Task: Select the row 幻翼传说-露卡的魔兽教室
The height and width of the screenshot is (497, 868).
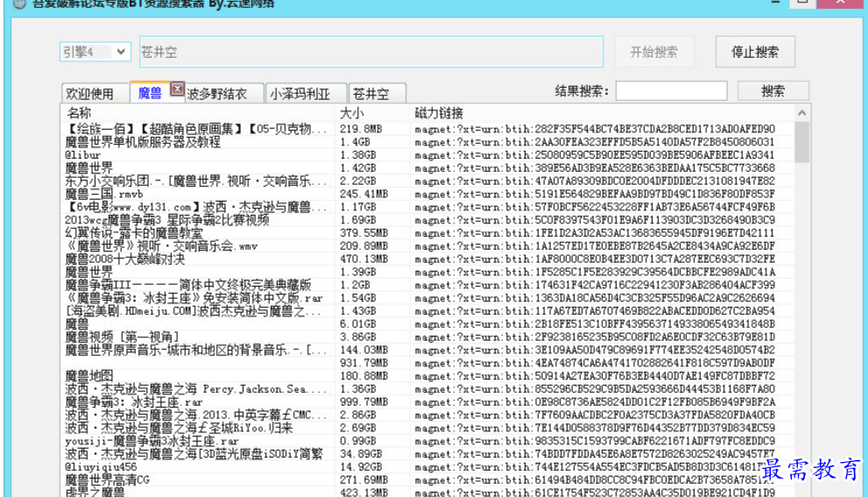Action: coord(427,233)
